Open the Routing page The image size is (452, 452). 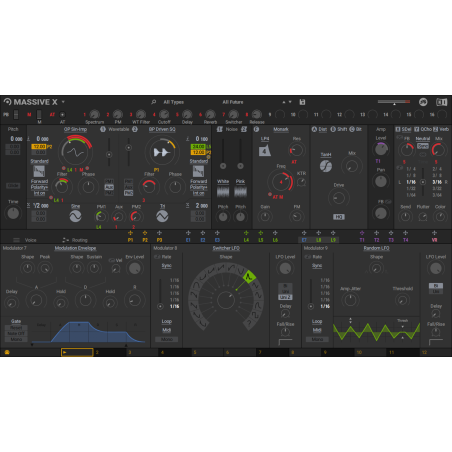click(x=75, y=240)
